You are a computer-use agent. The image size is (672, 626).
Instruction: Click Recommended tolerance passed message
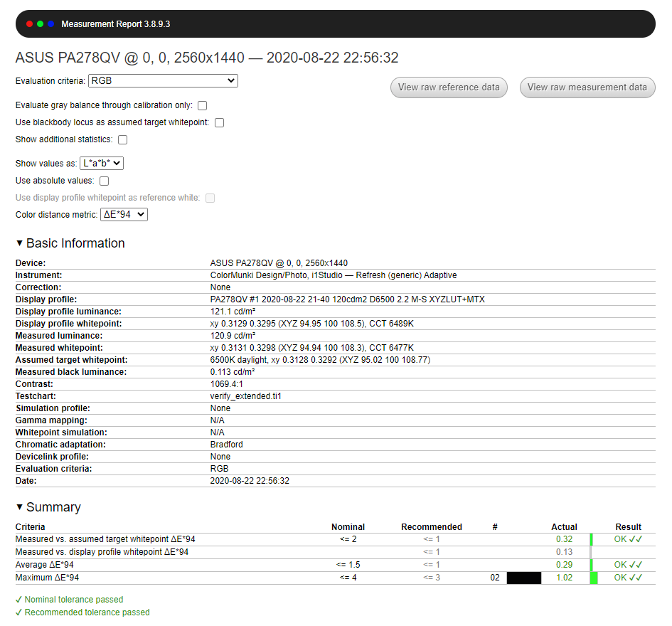point(82,612)
